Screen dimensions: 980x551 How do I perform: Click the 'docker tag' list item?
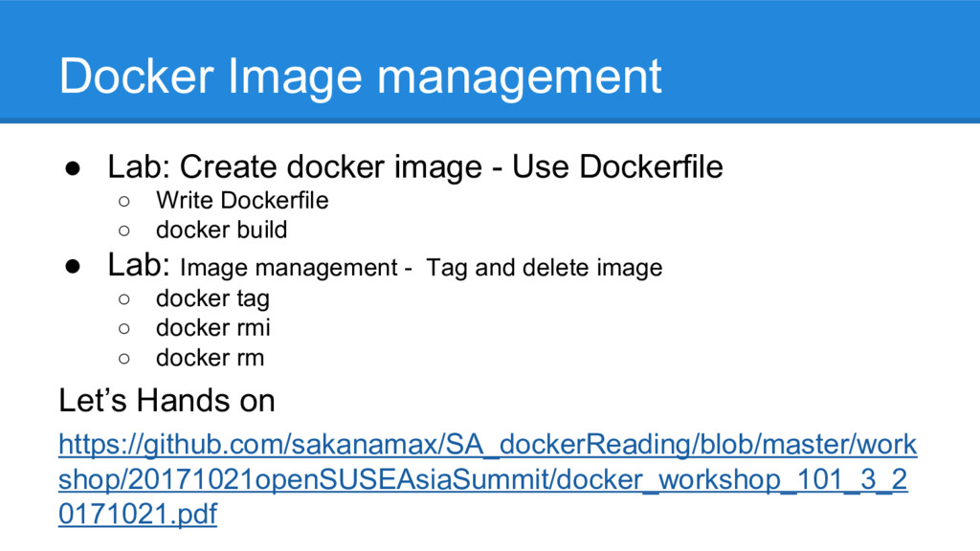click(x=212, y=298)
